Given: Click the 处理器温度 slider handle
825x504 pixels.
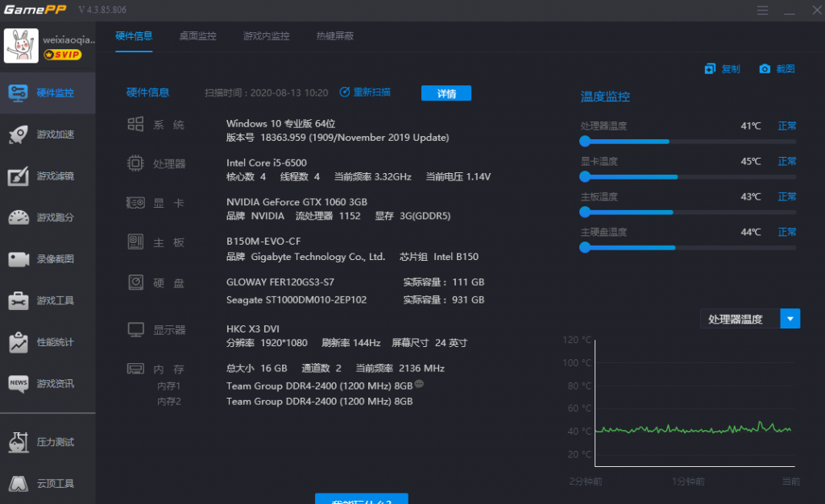Looking at the screenshot, I should click(x=585, y=142).
